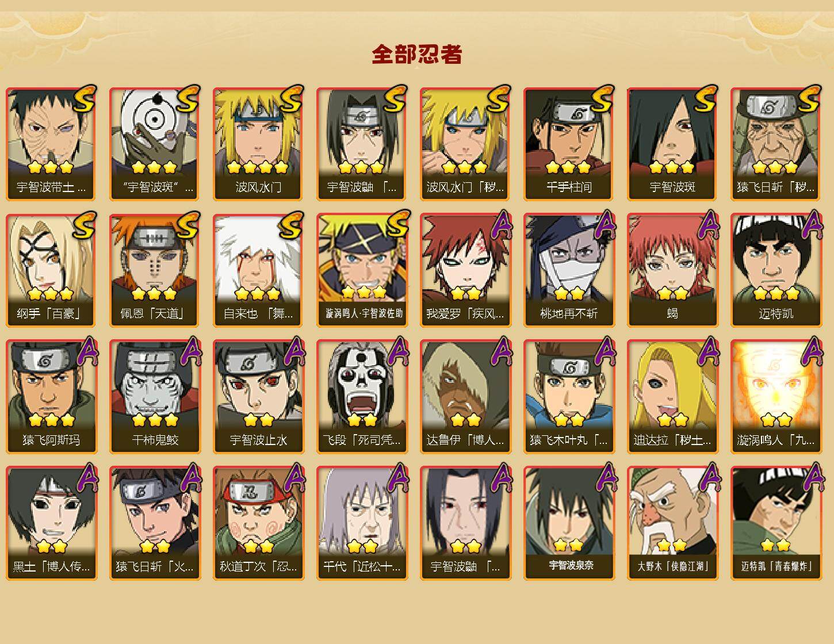This screenshot has height=644, width=834.
Task: Select the 波风水门 four-star ninja card
Action: coord(258,144)
